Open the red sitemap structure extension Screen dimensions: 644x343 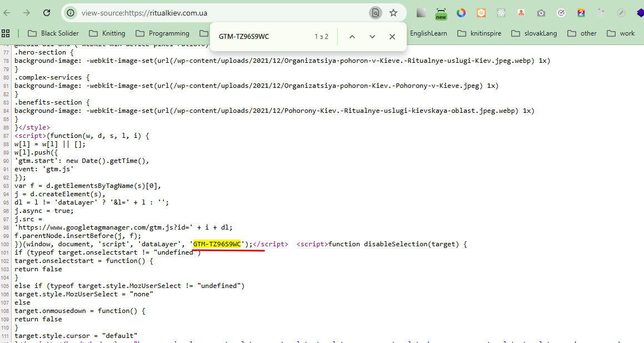(521, 13)
